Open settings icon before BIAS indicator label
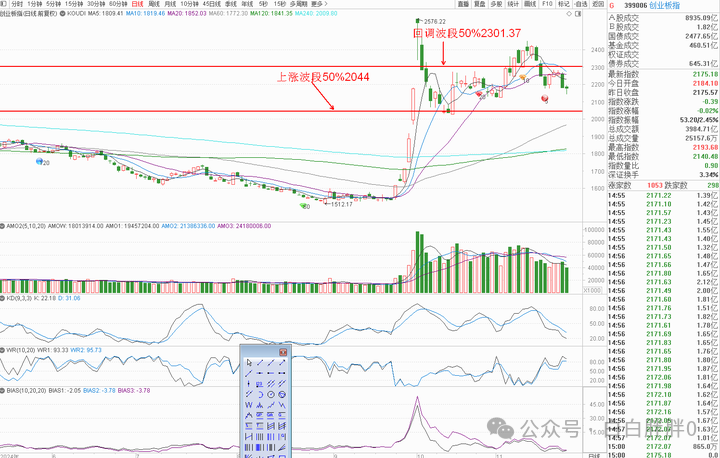 pos(2,390)
